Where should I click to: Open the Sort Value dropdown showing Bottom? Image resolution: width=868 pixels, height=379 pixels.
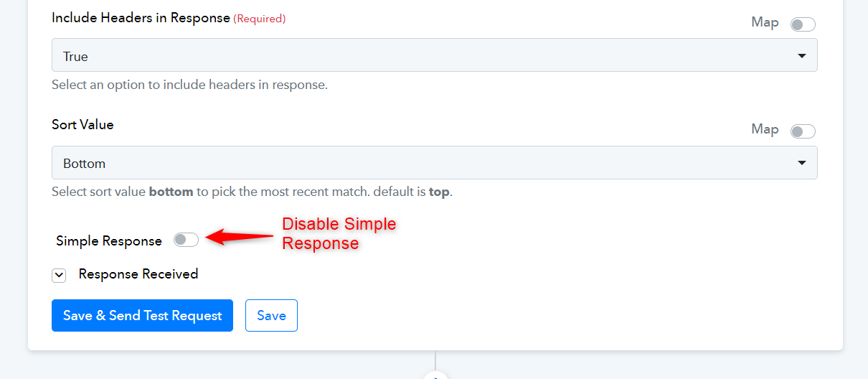434,163
